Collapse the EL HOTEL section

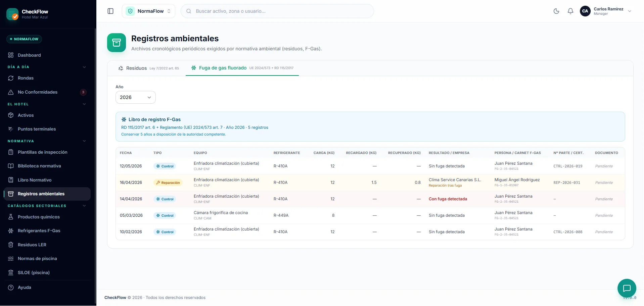[x=84, y=104]
